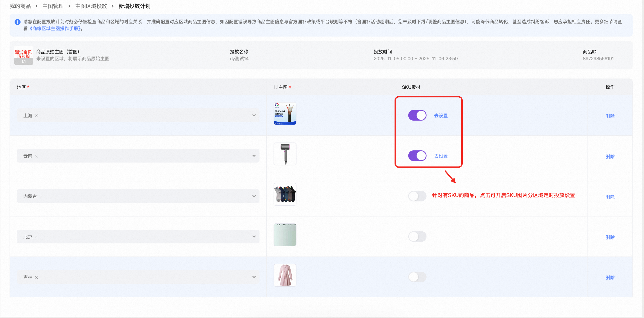
Task: Navigate to 主图区域投放 breadcrumb
Action: [91, 6]
